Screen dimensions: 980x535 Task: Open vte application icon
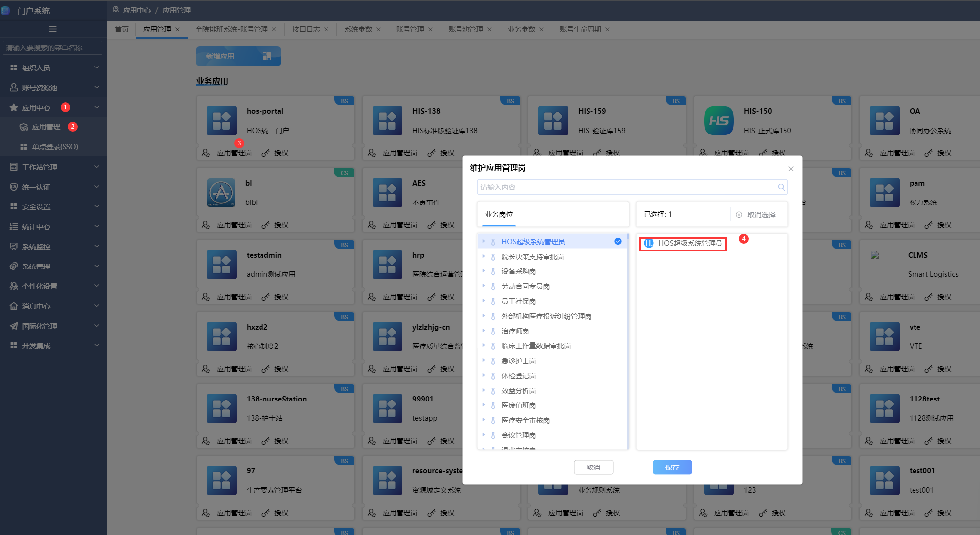pos(885,336)
